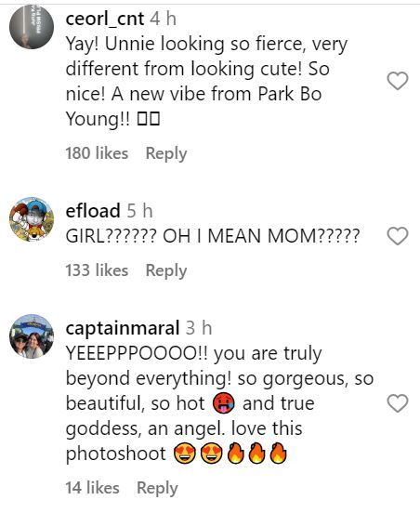Like ceorl_cnt's comment with the heart icon
This screenshot has height=513, width=420.
(398, 81)
